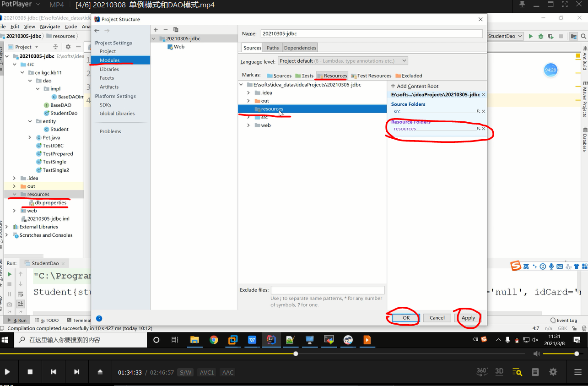Collapse the entity package in Project tree
The image size is (588, 386).
[30, 121]
